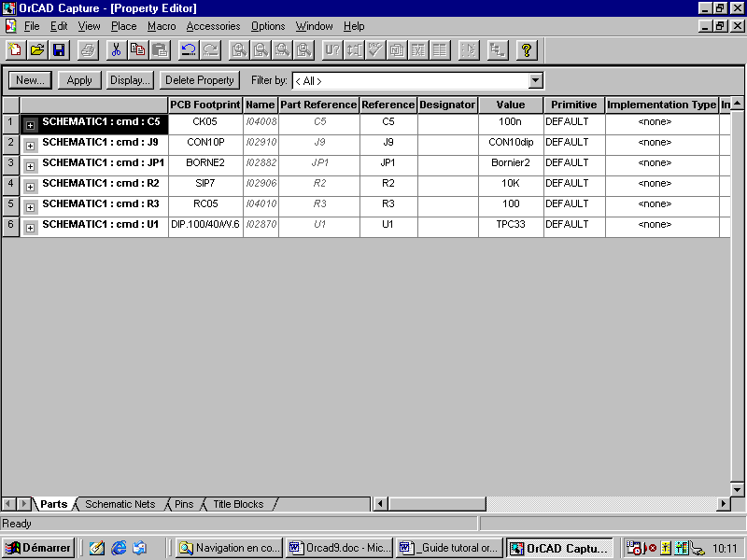The width and height of the screenshot is (747, 560).
Task: Open the Place menu
Action: pos(124,26)
